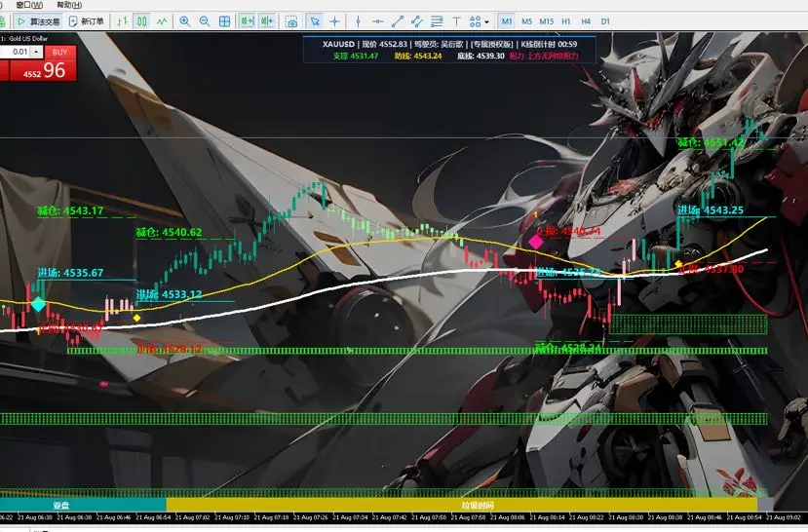Screen dimensions: 808x532
Task: Click the 0.01 lot size field
Action: point(16,52)
